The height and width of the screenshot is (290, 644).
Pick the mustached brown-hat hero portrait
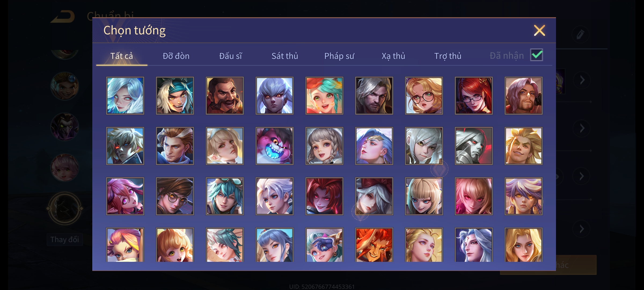pos(225,96)
